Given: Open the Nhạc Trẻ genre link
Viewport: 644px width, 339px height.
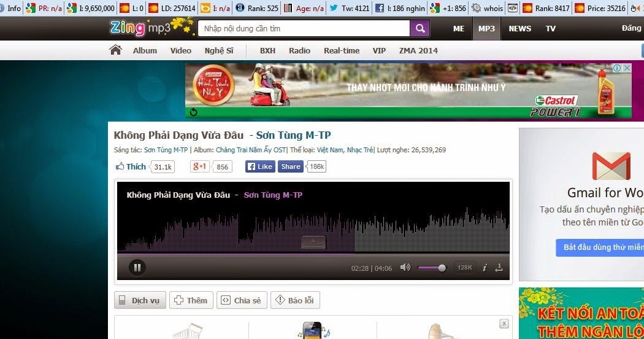Looking at the screenshot, I should pos(360,150).
